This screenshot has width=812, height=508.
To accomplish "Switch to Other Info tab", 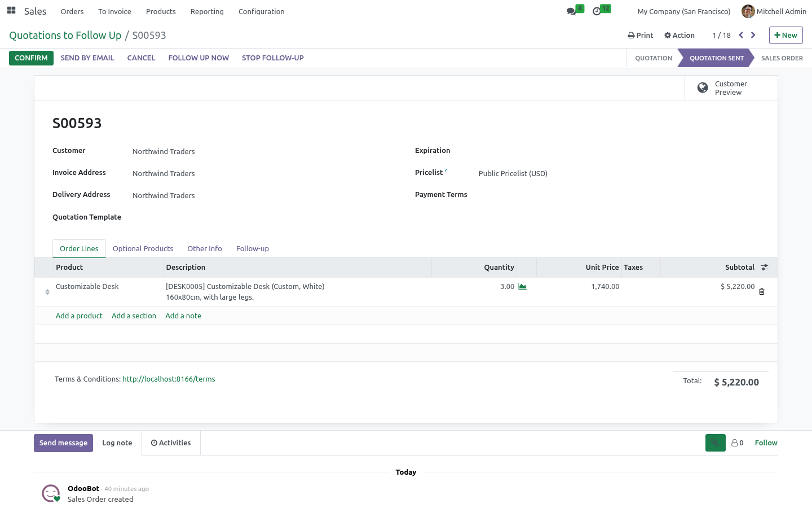I will (x=205, y=249).
